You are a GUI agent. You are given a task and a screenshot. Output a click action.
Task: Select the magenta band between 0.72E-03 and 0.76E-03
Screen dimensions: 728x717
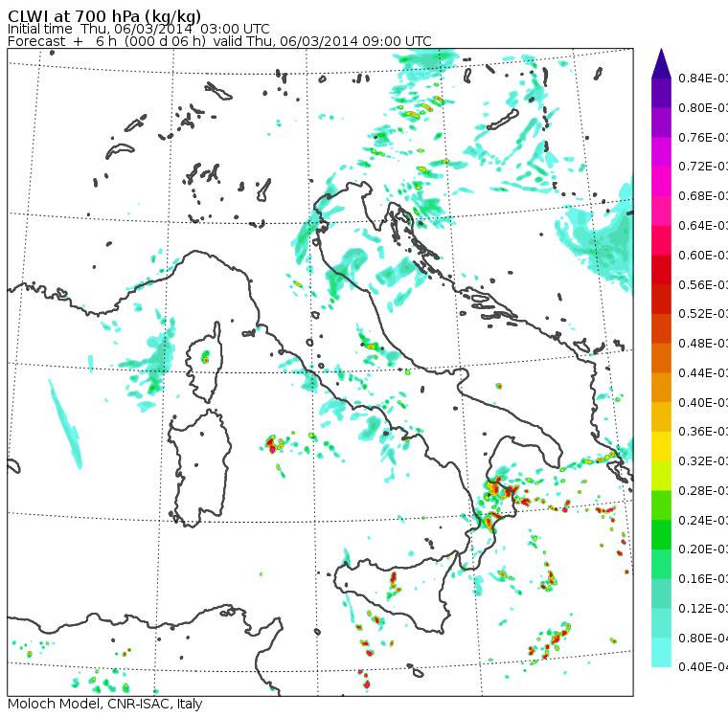(x=661, y=152)
